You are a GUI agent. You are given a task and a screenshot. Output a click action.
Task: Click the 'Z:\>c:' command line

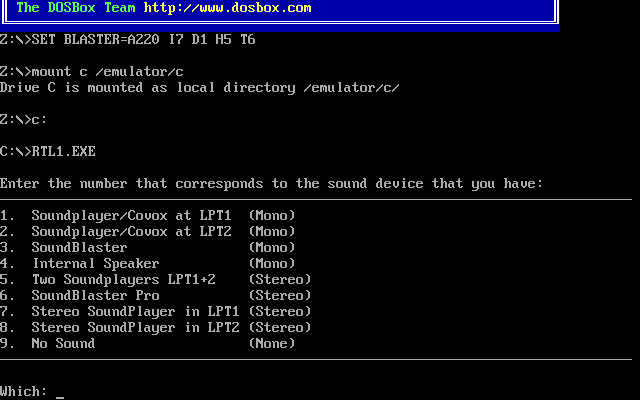click(x=24, y=120)
